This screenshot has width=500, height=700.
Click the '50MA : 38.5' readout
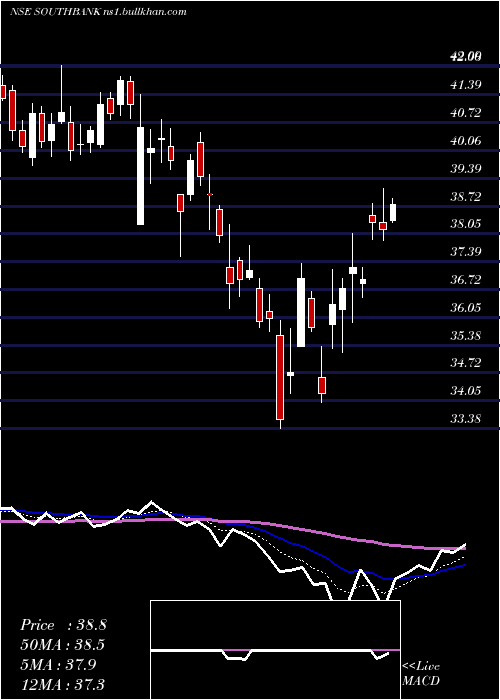pos(63,645)
